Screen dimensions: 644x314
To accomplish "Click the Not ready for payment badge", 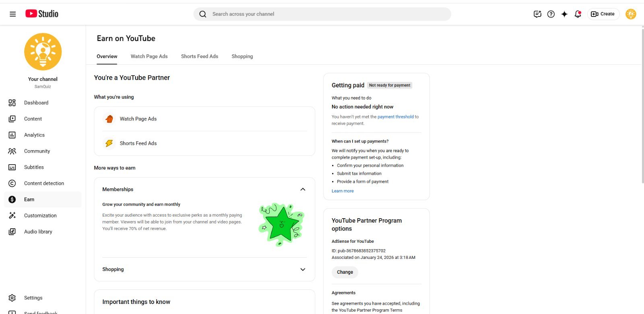I will 390,85.
